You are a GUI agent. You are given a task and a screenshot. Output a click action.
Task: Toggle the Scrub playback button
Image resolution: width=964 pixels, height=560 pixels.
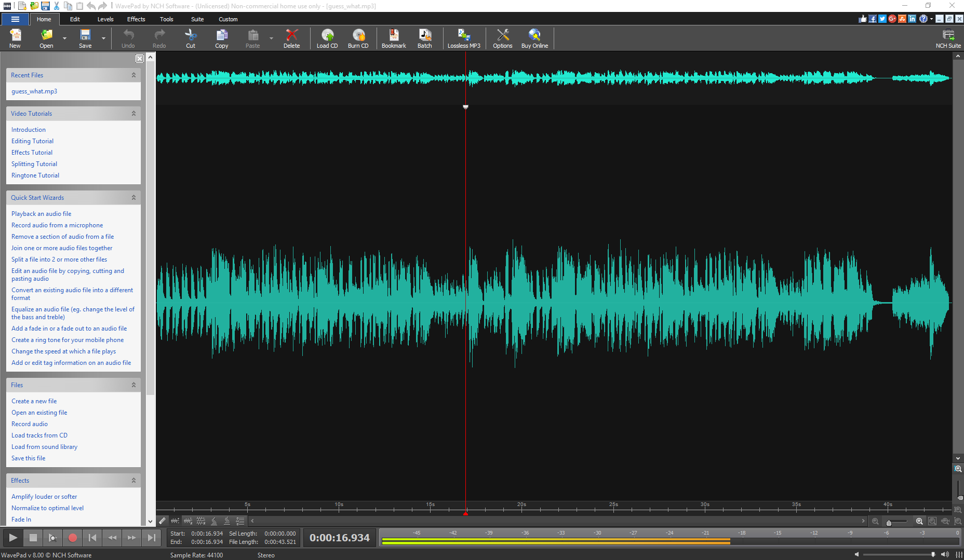53,538
